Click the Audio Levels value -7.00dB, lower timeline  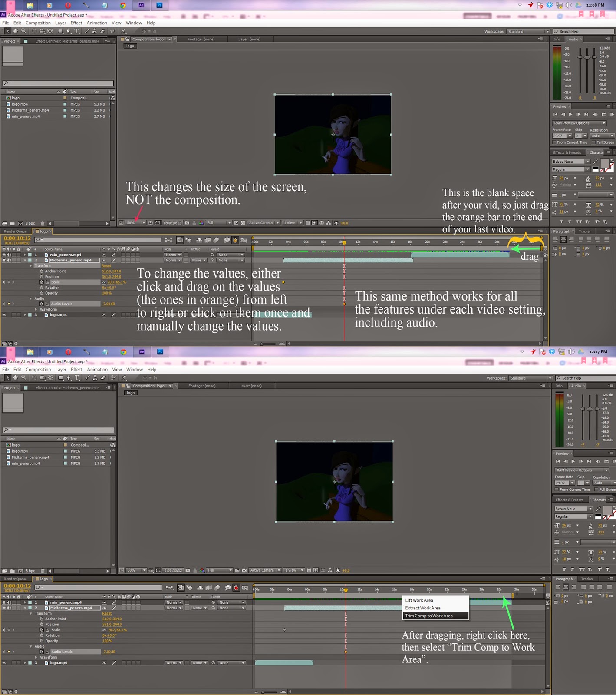(109, 652)
